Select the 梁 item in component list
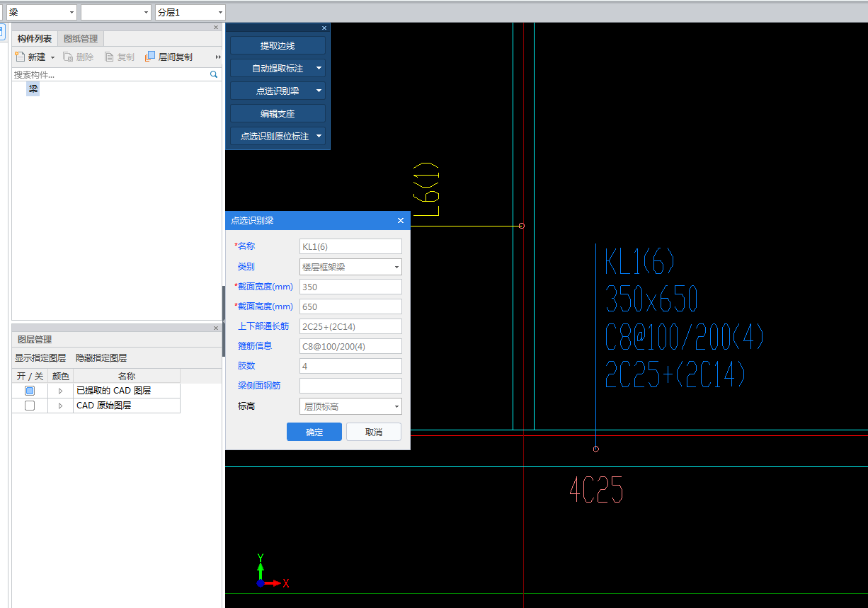868x608 pixels. (33, 89)
